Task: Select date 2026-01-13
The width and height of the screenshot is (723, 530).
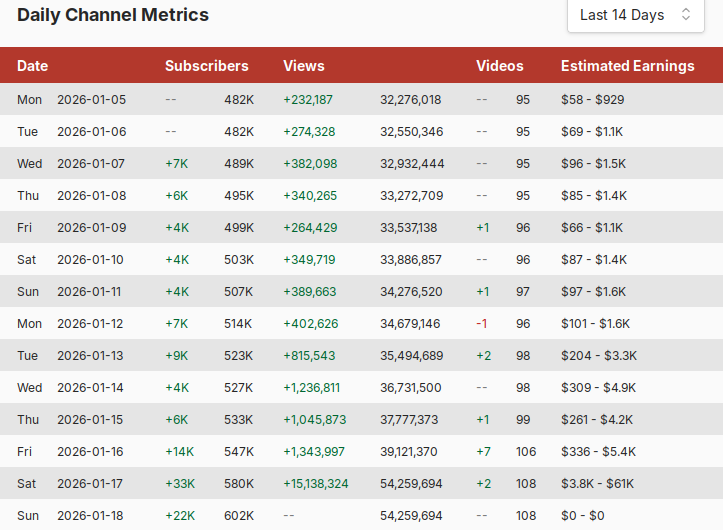Action: tap(90, 356)
